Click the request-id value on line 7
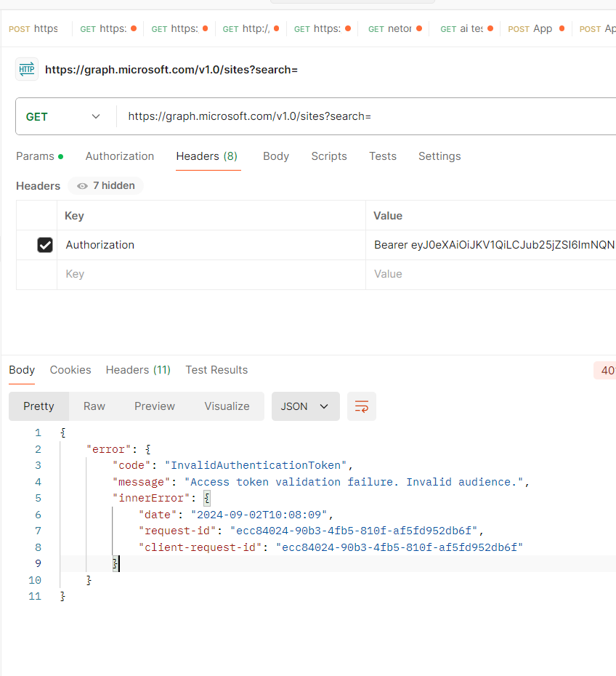 354,531
